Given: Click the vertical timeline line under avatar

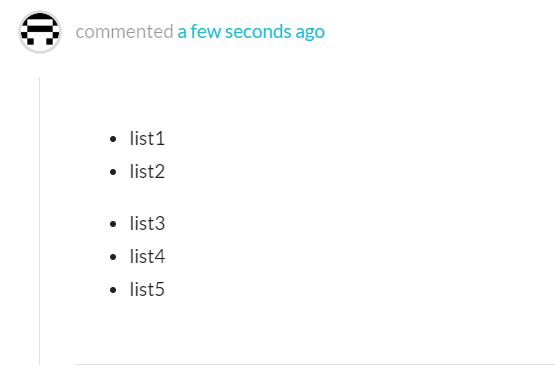Looking at the screenshot, I should click(x=40, y=220).
